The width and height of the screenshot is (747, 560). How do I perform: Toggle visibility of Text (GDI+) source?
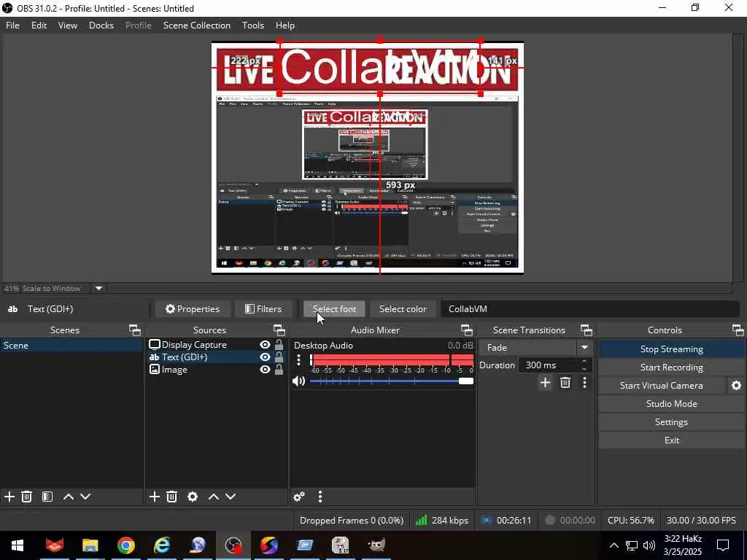[x=265, y=357]
